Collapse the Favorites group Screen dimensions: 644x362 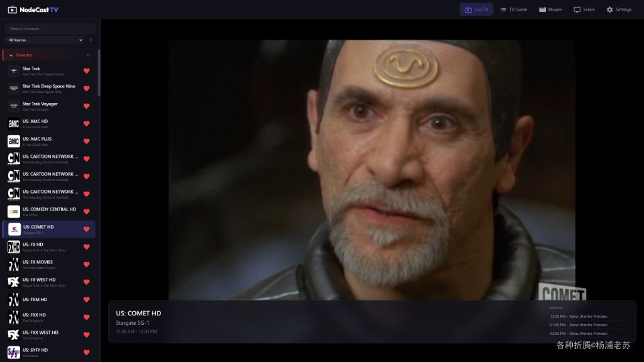(11, 55)
